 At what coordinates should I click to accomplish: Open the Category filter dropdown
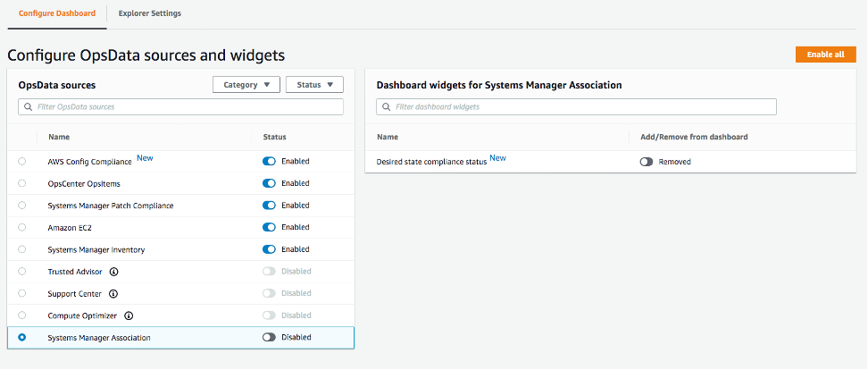(x=246, y=85)
